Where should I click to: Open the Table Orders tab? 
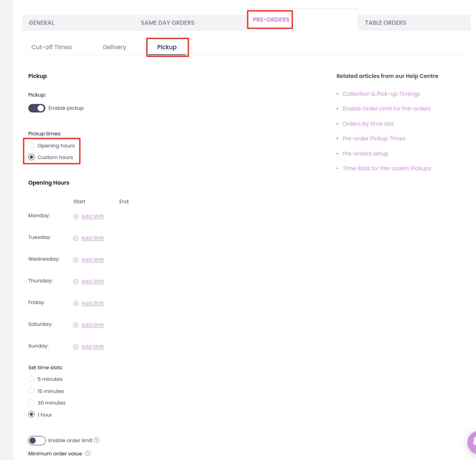point(385,22)
